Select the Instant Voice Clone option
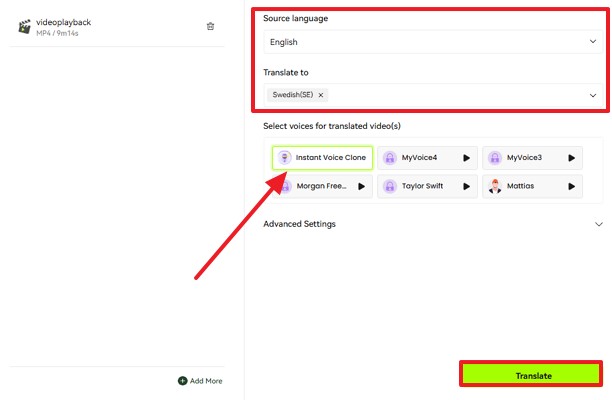This screenshot has width=612, height=400. (x=322, y=158)
